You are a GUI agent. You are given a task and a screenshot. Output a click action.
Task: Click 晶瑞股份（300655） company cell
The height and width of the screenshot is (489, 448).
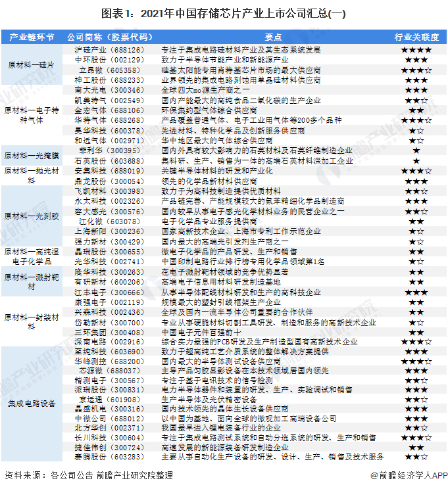pos(110,252)
